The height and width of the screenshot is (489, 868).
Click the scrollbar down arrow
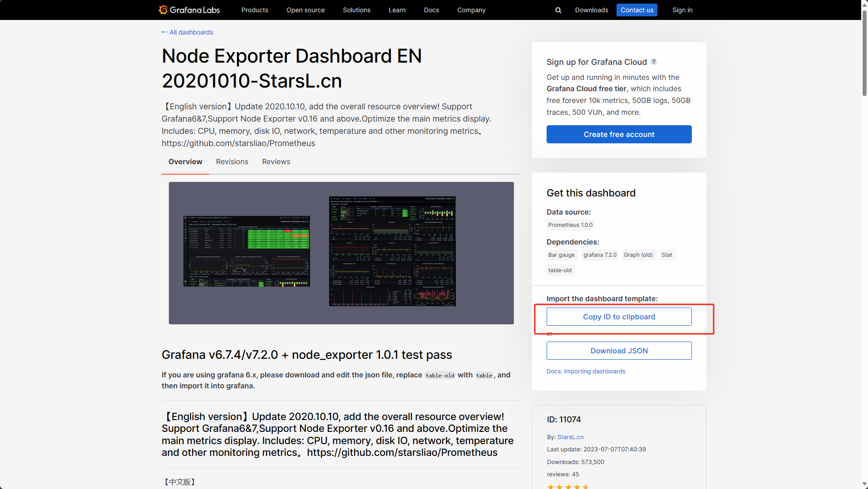[864, 485]
